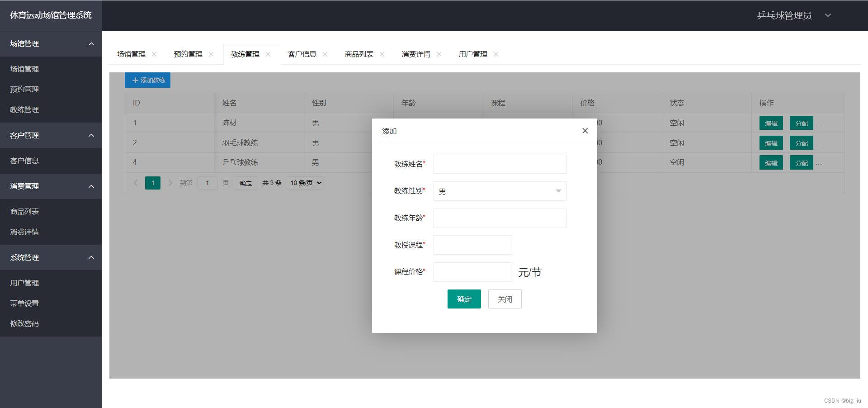Screen dimensions: 868x408
Task: Click 分配 for 乒乓球教练
Action: 802,163
